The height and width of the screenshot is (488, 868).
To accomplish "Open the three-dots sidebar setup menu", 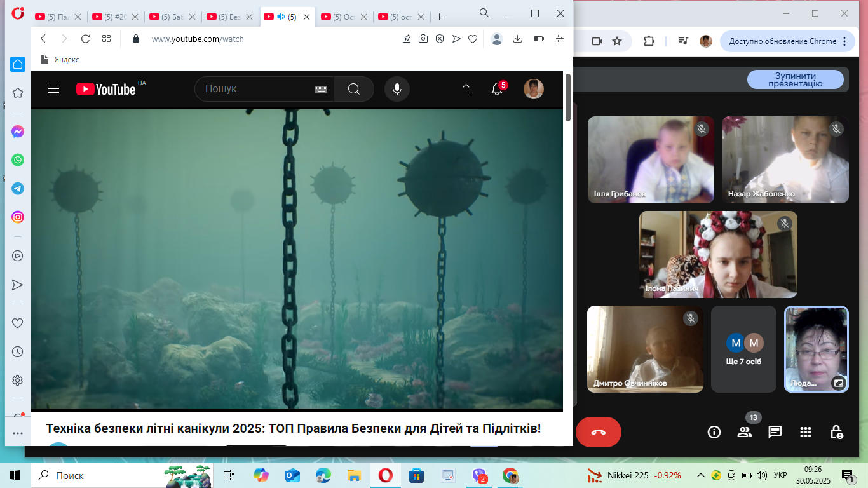I will pyautogui.click(x=18, y=433).
